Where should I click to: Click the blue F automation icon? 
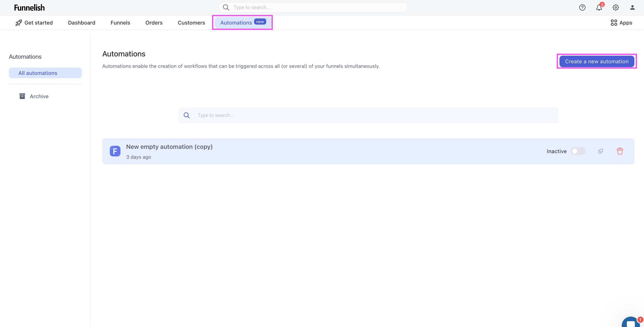pos(115,151)
